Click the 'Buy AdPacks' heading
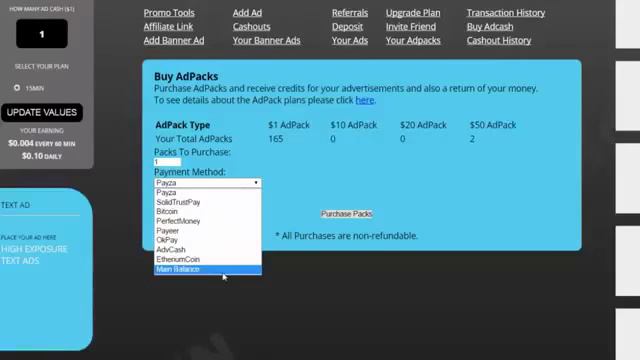This screenshot has height=360, width=640. [x=186, y=77]
